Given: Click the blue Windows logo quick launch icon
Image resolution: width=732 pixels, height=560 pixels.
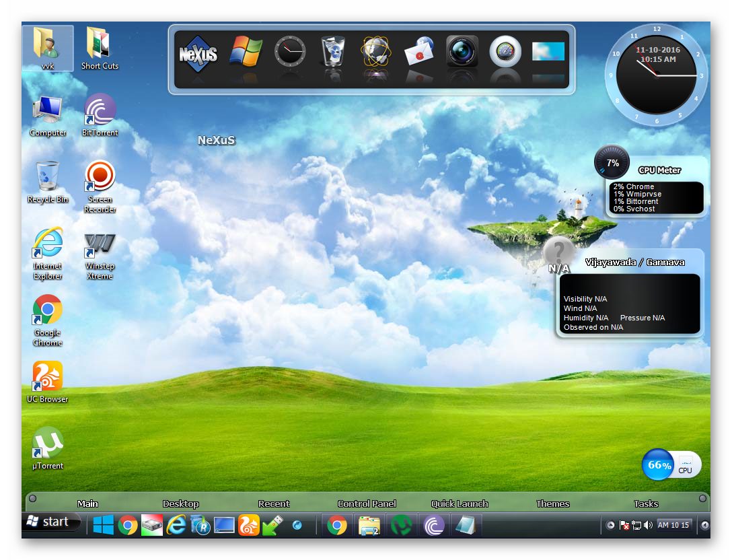Looking at the screenshot, I should coord(103,525).
